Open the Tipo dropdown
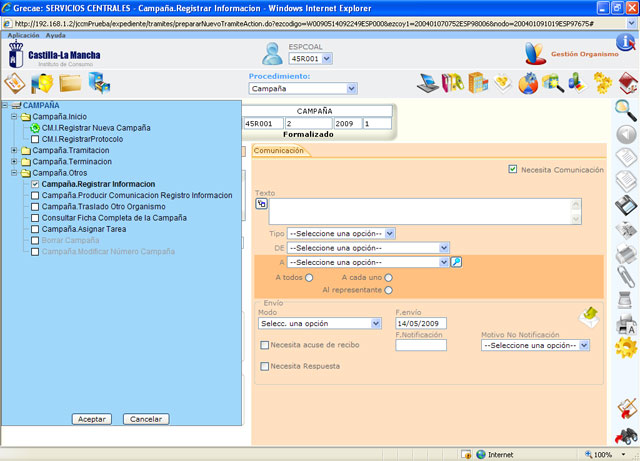 [x=341, y=234]
